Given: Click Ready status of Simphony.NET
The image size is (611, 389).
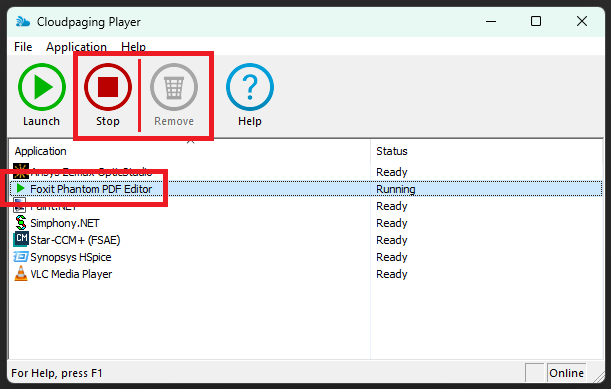Looking at the screenshot, I should pyautogui.click(x=392, y=223).
